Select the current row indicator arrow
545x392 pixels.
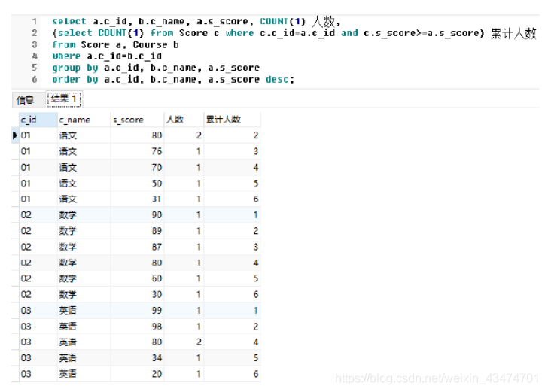click(14, 135)
